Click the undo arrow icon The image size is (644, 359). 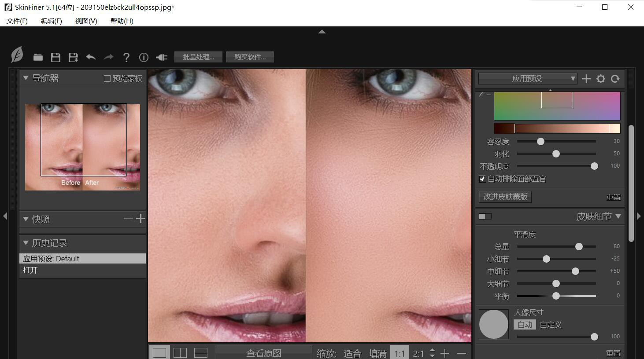[x=91, y=57]
